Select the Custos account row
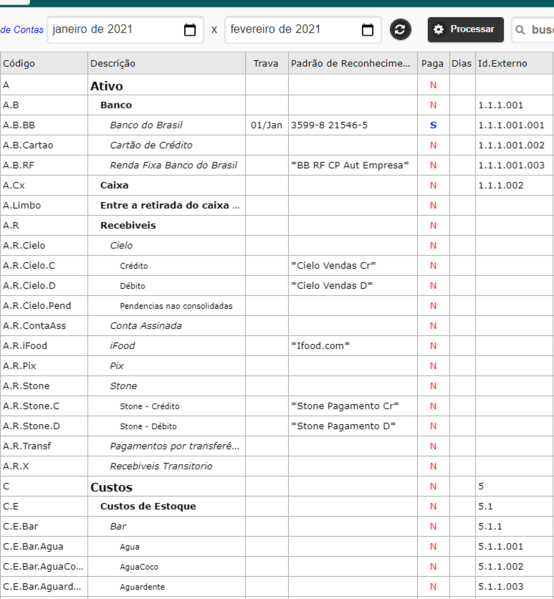Screen dimensions: 554x599 coord(276,486)
